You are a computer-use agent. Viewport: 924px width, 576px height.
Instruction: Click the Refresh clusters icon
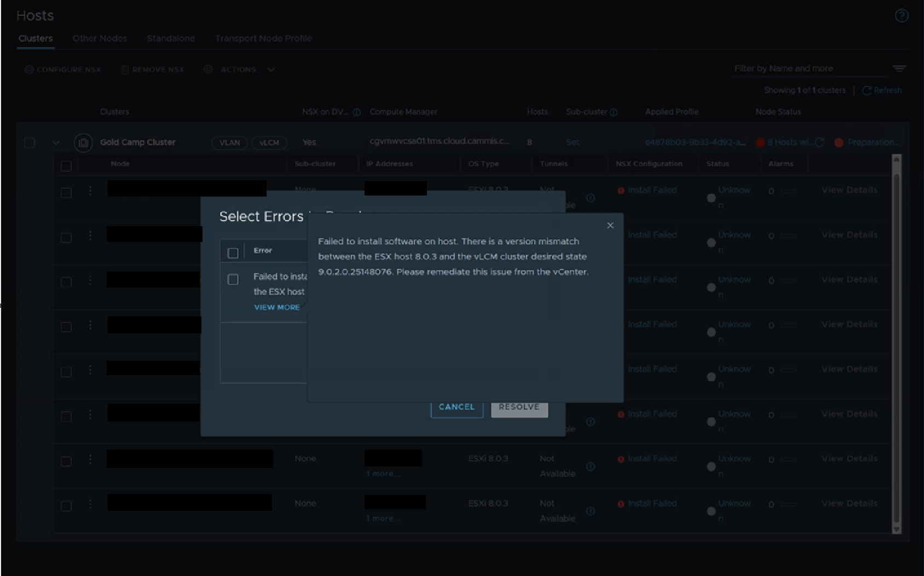point(867,90)
